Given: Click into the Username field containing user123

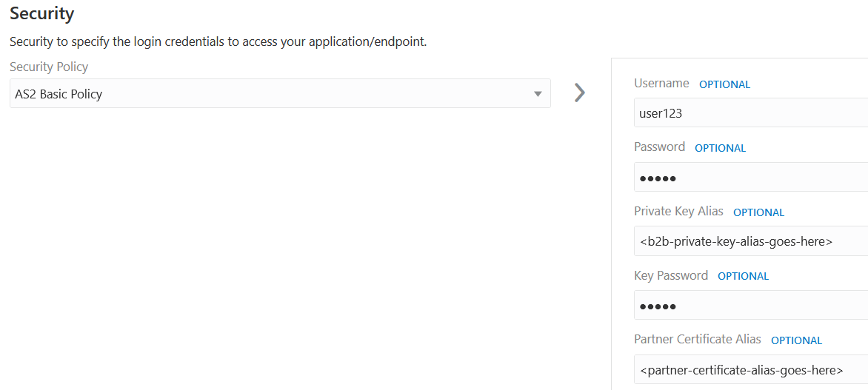Looking at the screenshot, I should [x=751, y=112].
